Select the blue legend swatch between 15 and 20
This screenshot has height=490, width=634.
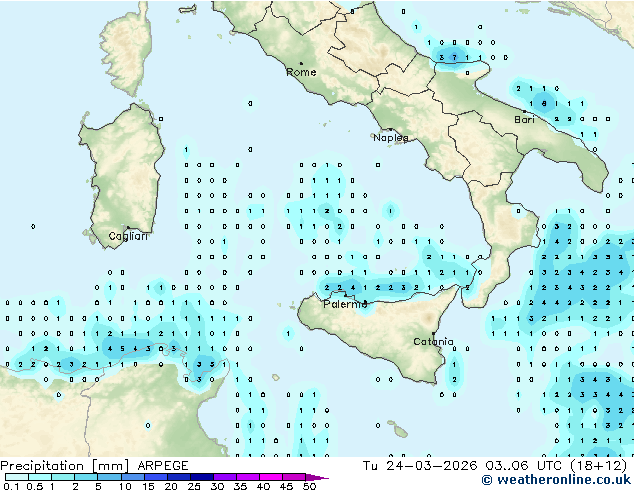pyautogui.click(x=156, y=477)
